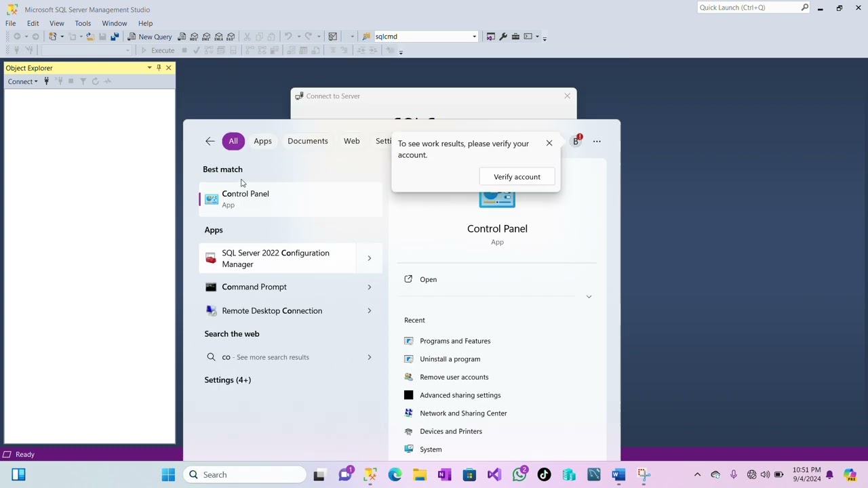868x488 pixels.
Task: Click the Verify account button
Action: pos(517,177)
